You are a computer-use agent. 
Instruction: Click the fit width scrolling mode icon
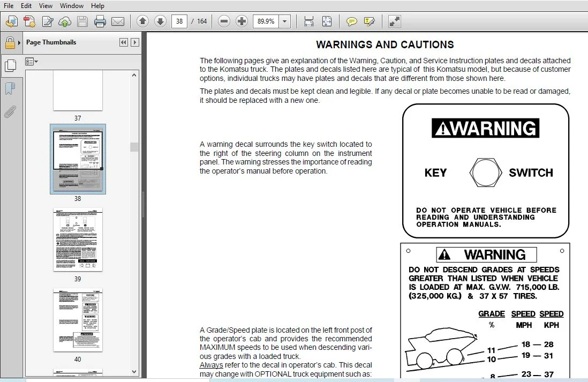coord(308,21)
